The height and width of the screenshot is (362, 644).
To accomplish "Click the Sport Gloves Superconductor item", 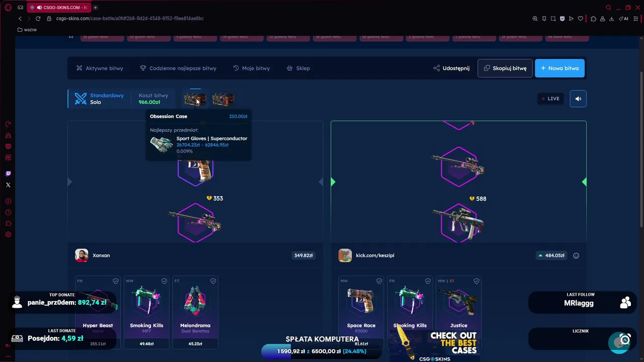I will [x=199, y=145].
